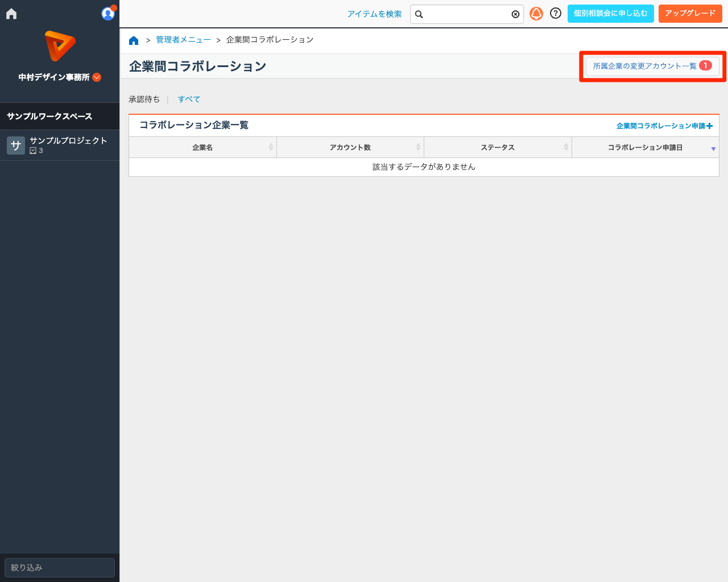Open the notifications bell icon
Image resolution: width=728 pixels, height=582 pixels.
coord(536,13)
